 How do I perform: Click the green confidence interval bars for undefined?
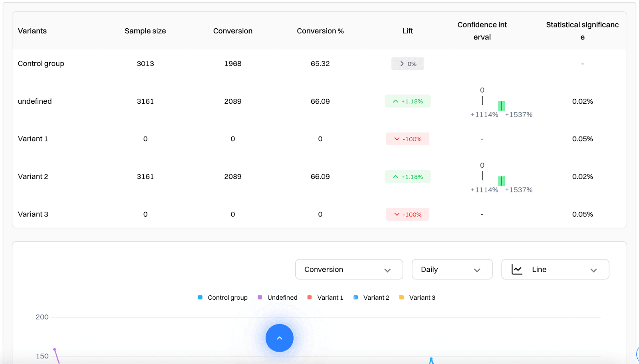(501, 105)
